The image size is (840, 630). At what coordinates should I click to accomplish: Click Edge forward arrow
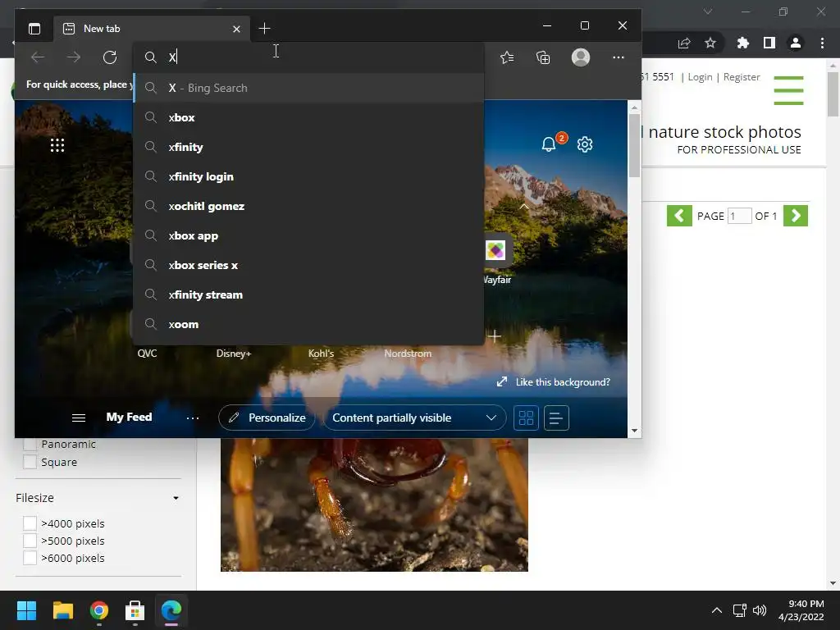[74, 57]
